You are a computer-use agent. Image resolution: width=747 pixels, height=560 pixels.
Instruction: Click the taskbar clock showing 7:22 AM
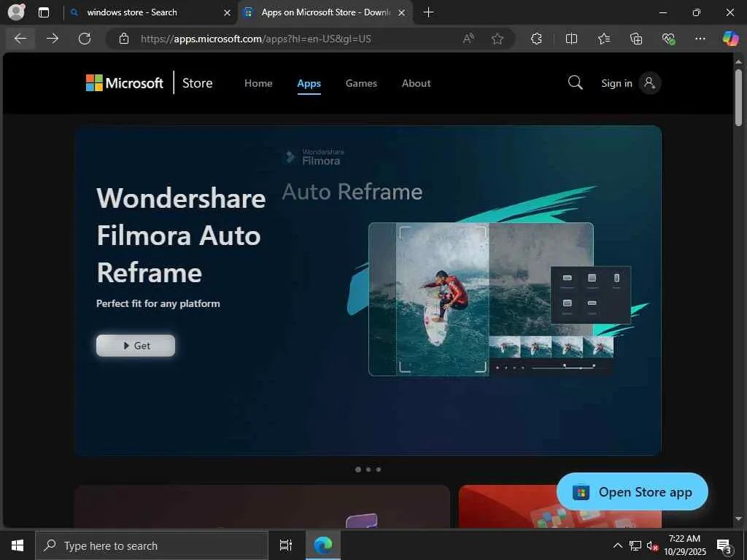pos(684,545)
